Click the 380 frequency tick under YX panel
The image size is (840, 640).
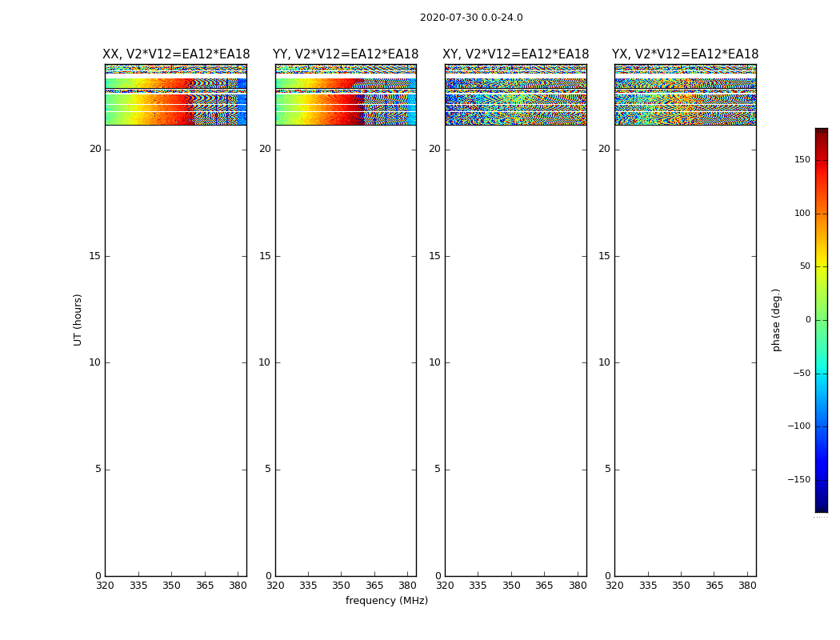747,586
